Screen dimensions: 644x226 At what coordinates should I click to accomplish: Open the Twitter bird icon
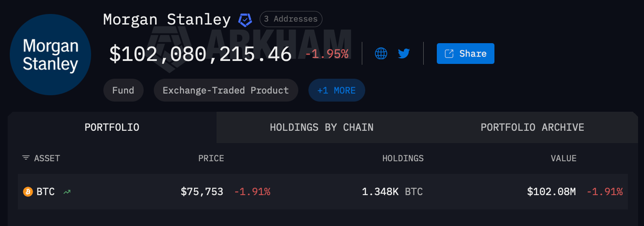[x=404, y=53]
